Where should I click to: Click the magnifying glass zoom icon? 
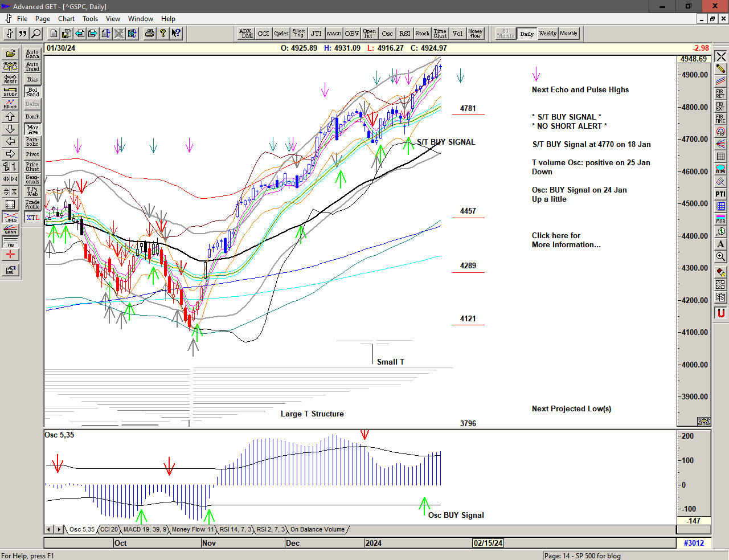[x=720, y=257]
